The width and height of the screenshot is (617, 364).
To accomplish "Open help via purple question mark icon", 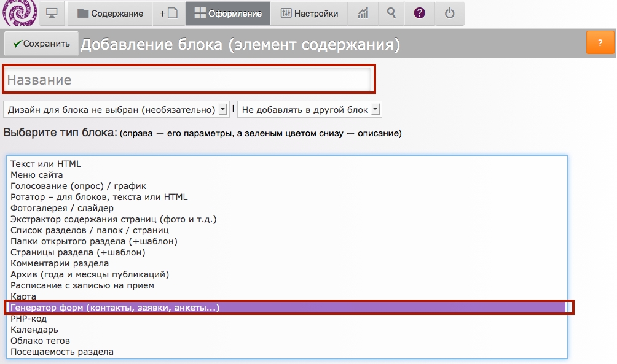I will (x=420, y=14).
